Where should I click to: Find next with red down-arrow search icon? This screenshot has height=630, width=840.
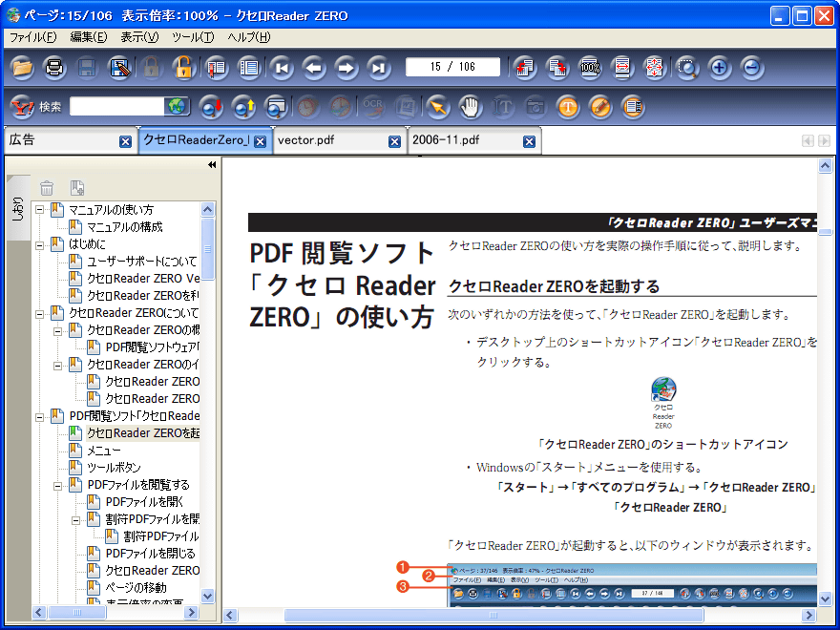click(211, 107)
